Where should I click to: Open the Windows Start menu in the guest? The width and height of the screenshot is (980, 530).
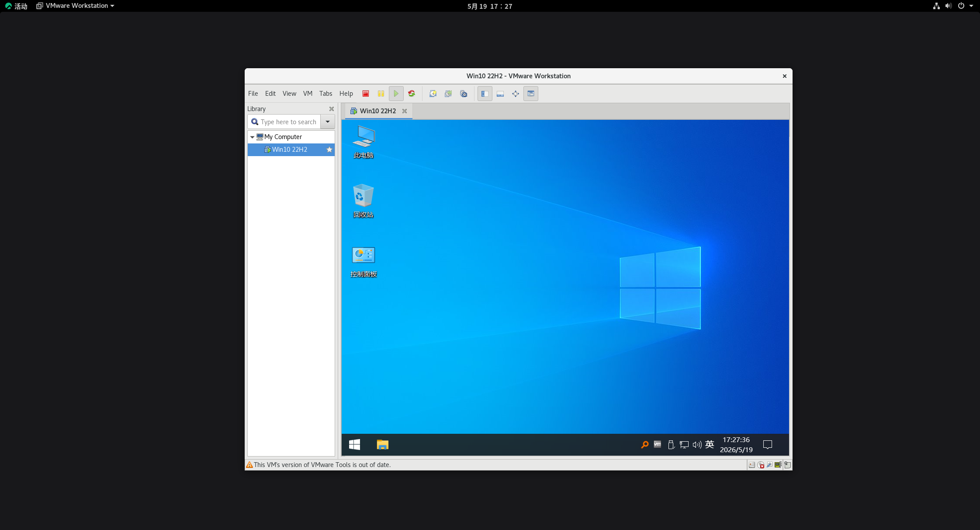(x=355, y=445)
